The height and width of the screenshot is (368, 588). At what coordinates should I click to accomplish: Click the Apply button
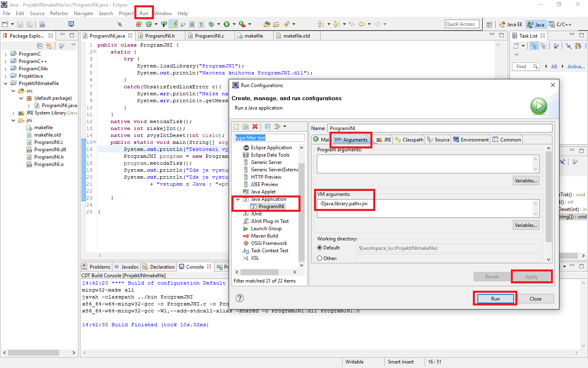point(532,276)
